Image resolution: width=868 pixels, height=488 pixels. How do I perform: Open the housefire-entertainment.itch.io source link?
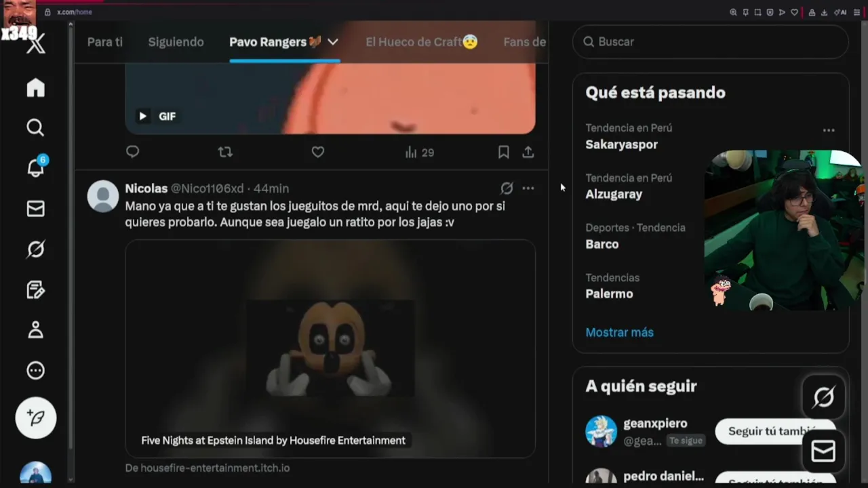pos(208,468)
